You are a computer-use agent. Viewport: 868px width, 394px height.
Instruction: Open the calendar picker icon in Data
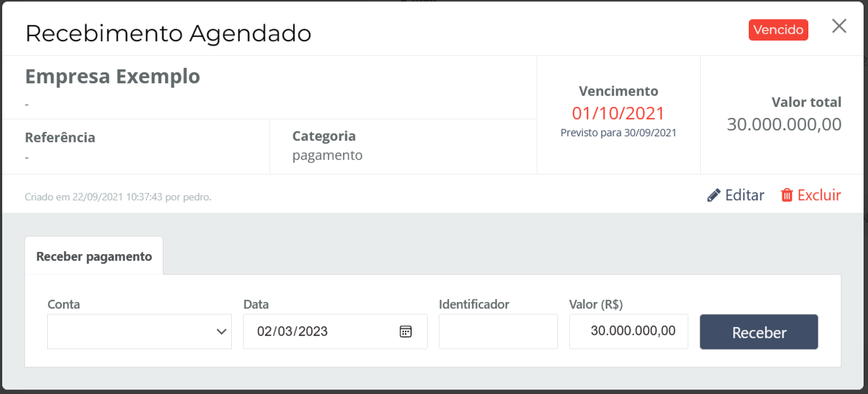point(406,331)
